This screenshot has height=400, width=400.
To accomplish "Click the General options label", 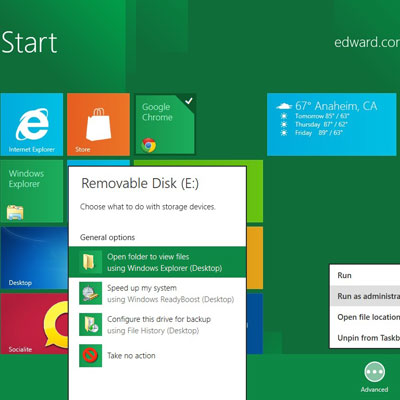I will (107, 237).
